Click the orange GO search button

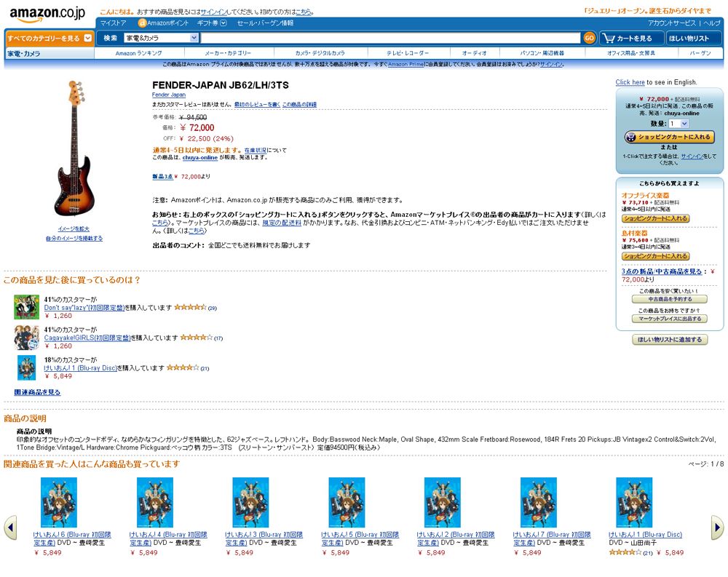(589, 38)
